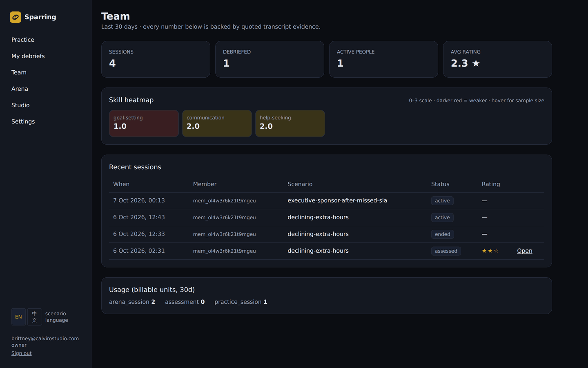Screen dimensions: 588x368
Task: Click the 7 Oct 2026, 00:13 timestamp
Action: pos(139,201)
